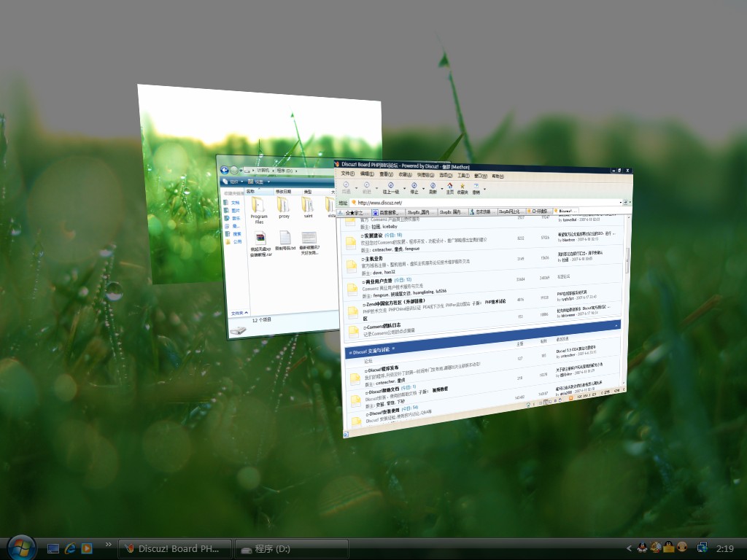Launch Internet Explorer from quick launch
The image size is (747, 560).
(x=70, y=548)
